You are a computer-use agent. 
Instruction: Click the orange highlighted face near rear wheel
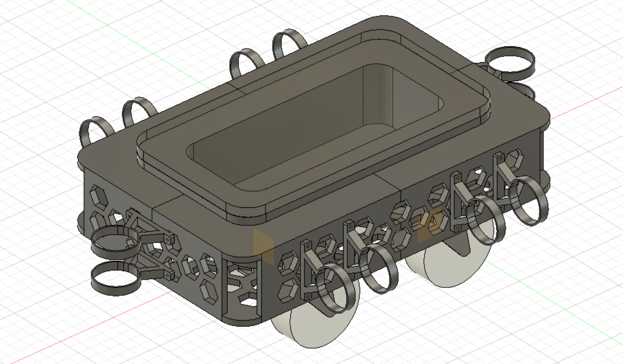[x=429, y=224]
